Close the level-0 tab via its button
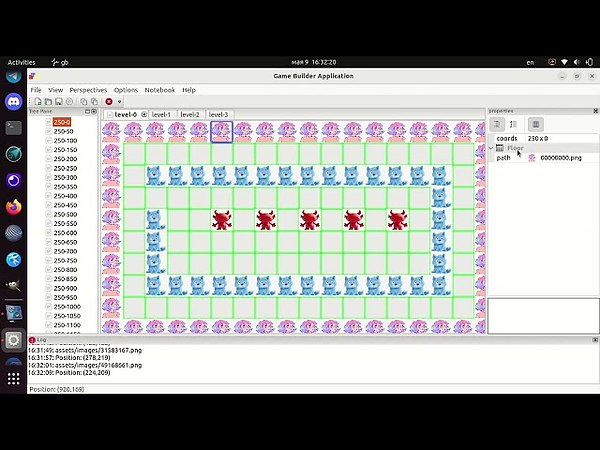 click(144, 114)
